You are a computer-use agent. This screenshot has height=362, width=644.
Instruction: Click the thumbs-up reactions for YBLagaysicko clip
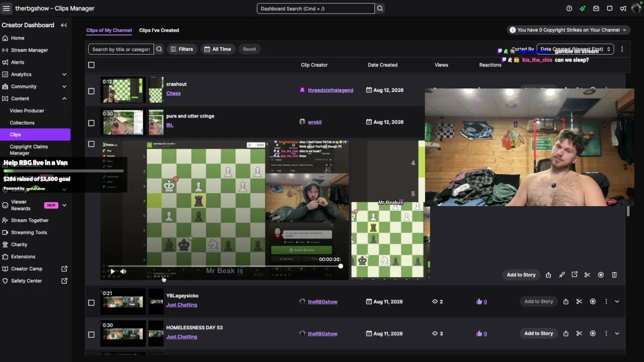click(x=481, y=302)
